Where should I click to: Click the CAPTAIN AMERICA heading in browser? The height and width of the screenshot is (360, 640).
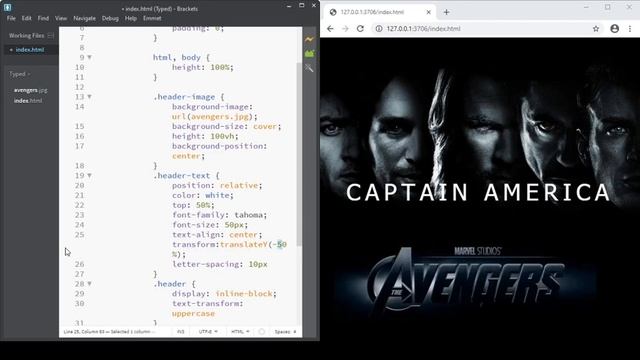click(478, 193)
